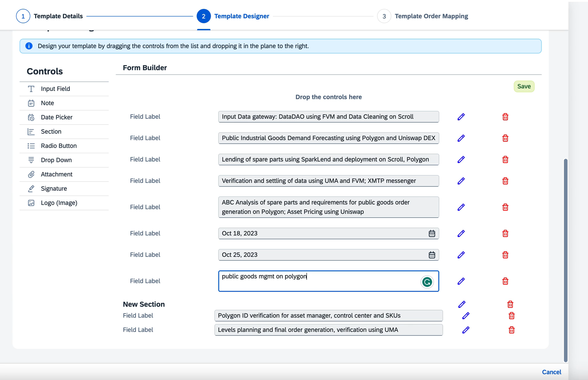Delete the Verification and settling of data field
588x380 pixels.
(x=505, y=181)
